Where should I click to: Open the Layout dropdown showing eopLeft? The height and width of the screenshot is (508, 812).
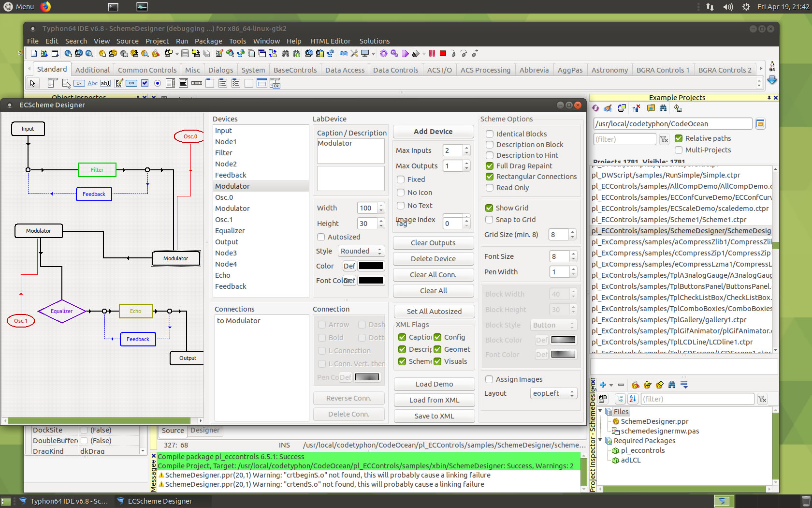[x=554, y=393]
